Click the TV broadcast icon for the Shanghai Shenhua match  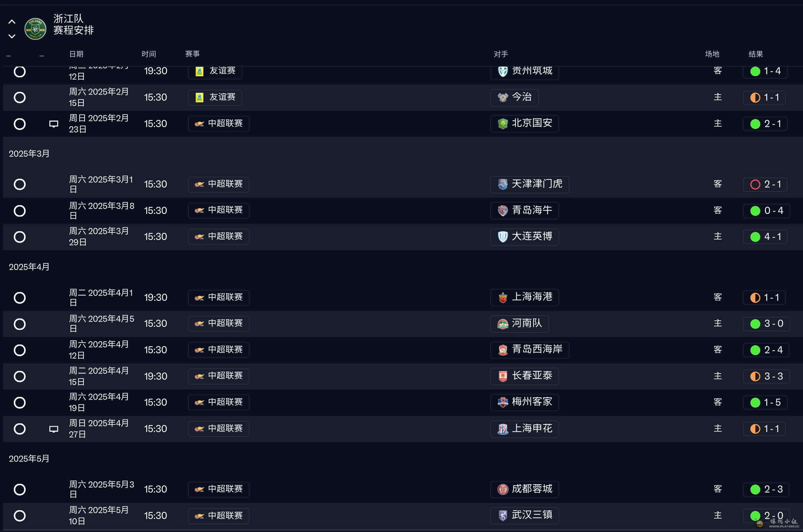pyautogui.click(x=54, y=429)
